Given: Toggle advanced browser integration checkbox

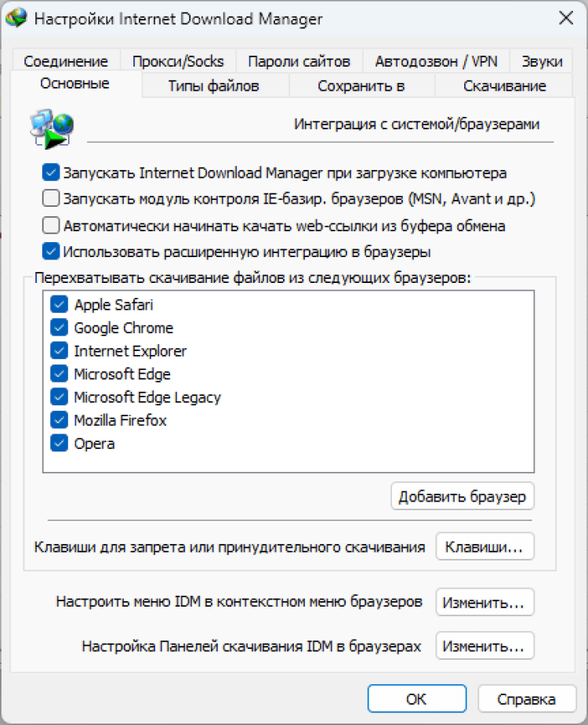Looking at the screenshot, I should (51, 252).
